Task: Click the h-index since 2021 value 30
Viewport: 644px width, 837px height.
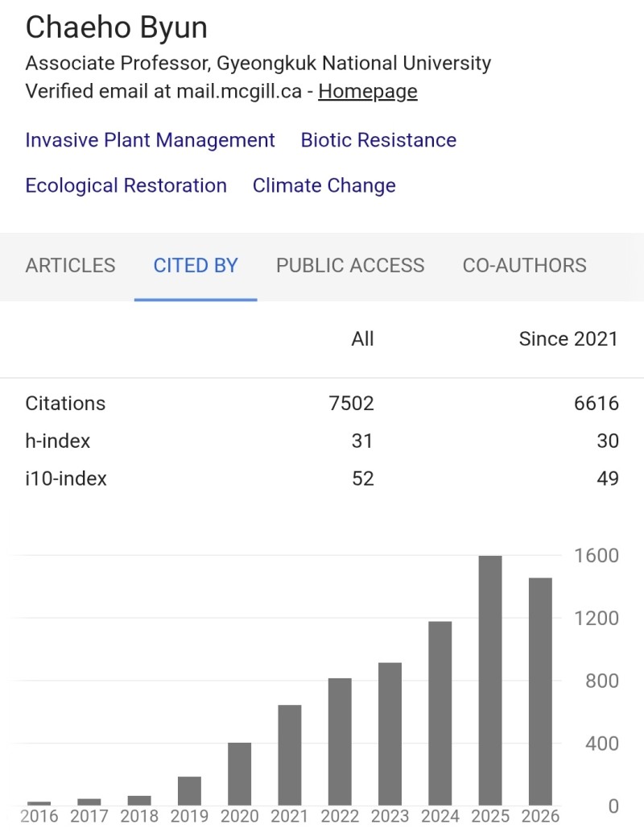Action: [608, 441]
